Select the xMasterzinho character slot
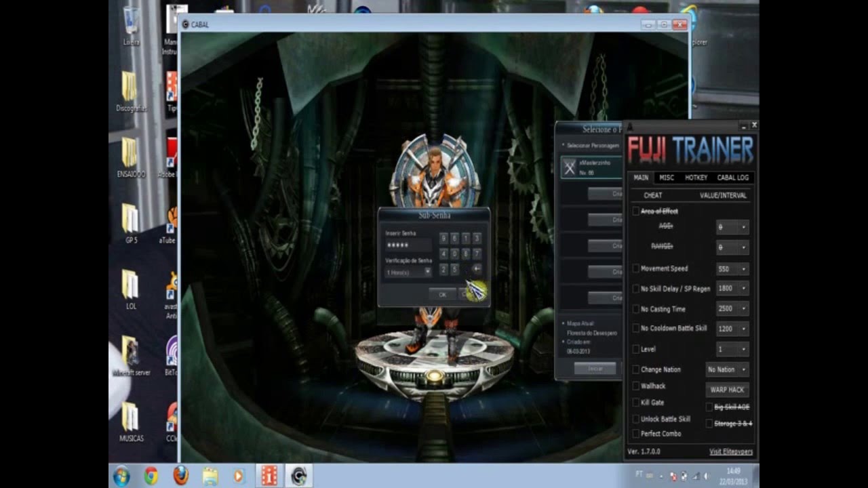The image size is (868, 488). point(591,167)
